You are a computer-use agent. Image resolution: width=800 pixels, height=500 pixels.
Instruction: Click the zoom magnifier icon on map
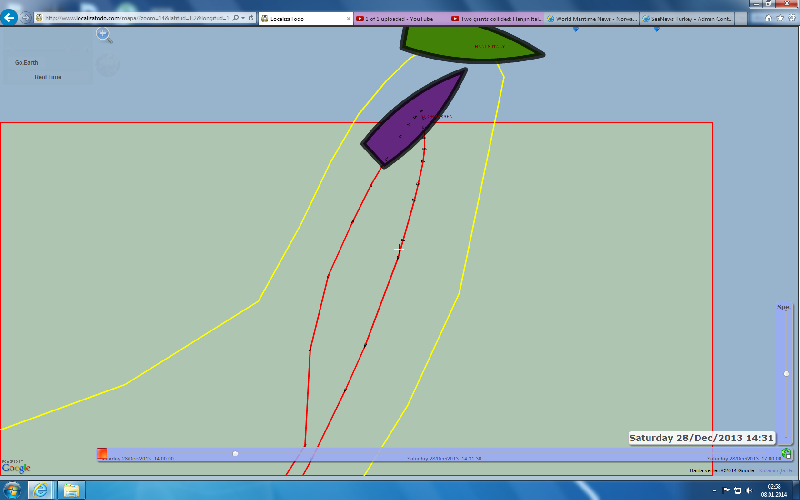(x=103, y=34)
